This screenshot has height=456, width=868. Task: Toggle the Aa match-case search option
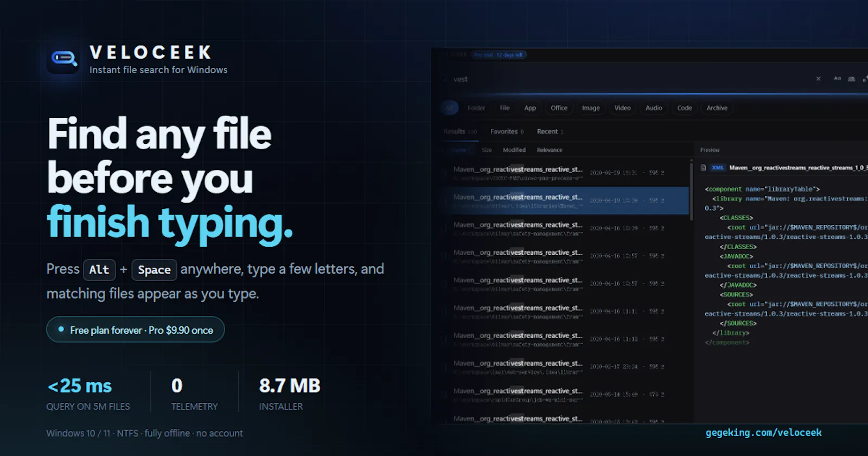click(x=837, y=79)
